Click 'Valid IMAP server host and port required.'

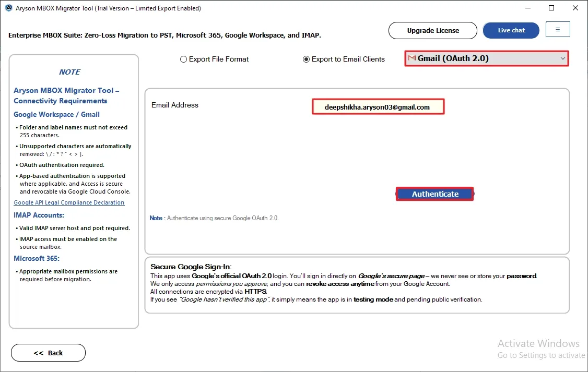click(74, 228)
